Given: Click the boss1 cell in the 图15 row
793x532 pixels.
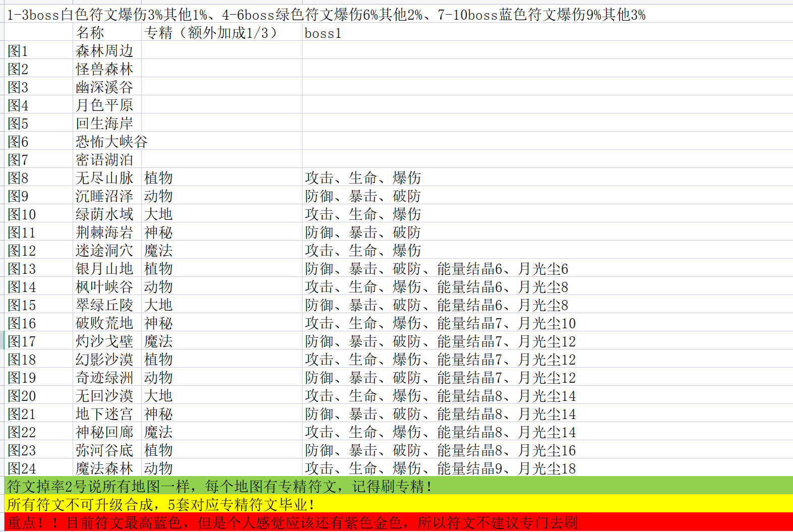Looking at the screenshot, I should 547,304.
